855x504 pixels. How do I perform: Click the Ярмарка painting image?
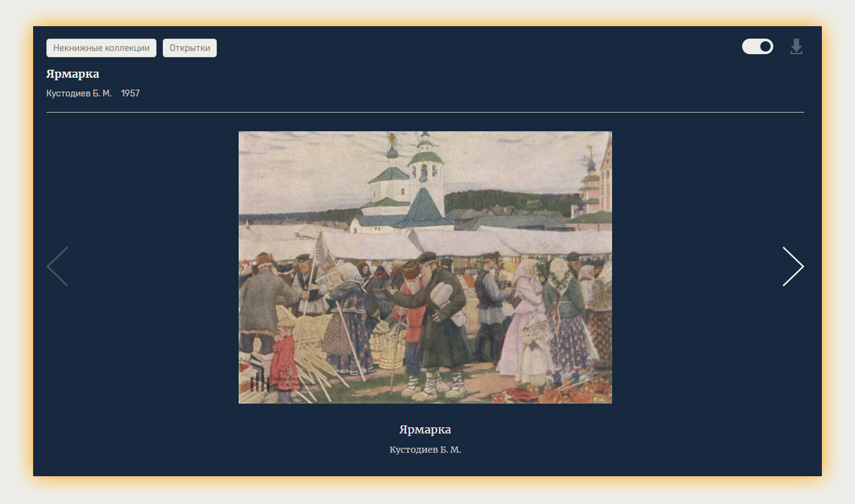click(425, 267)
